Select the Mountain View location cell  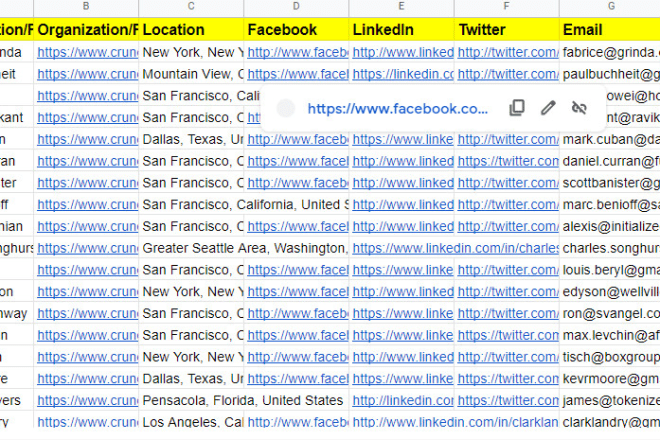click(191, 74)
